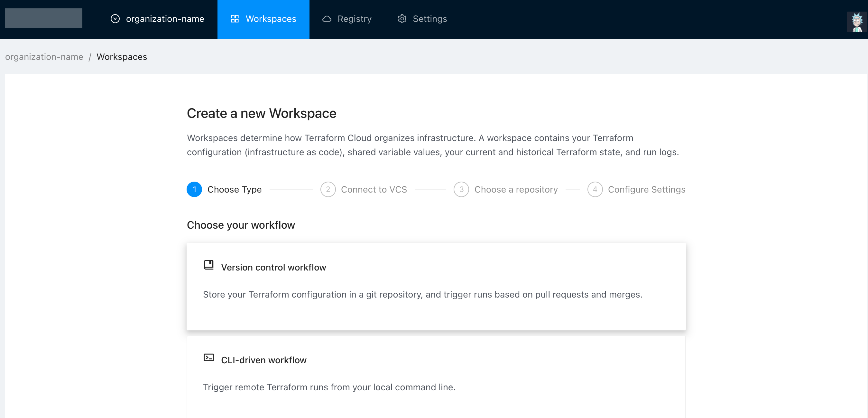Click step 2 circle icon
868x418 pixels.
click(x=328, y=189)
